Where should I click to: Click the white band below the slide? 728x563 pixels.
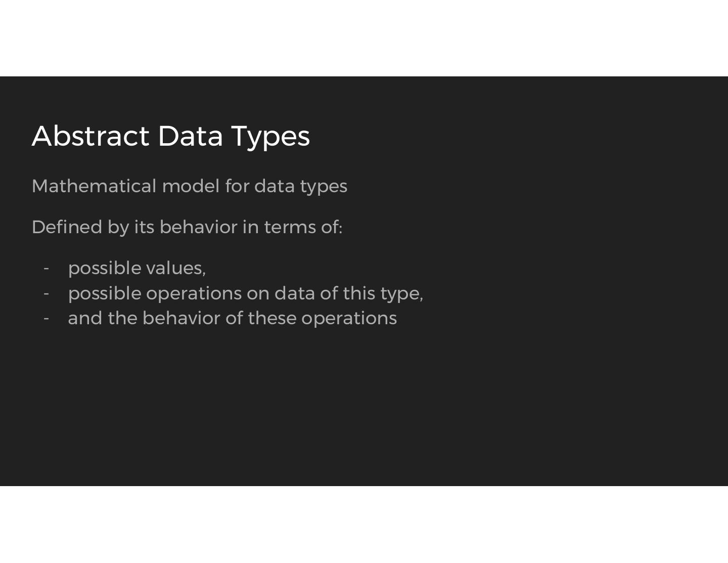pos(364,525)
